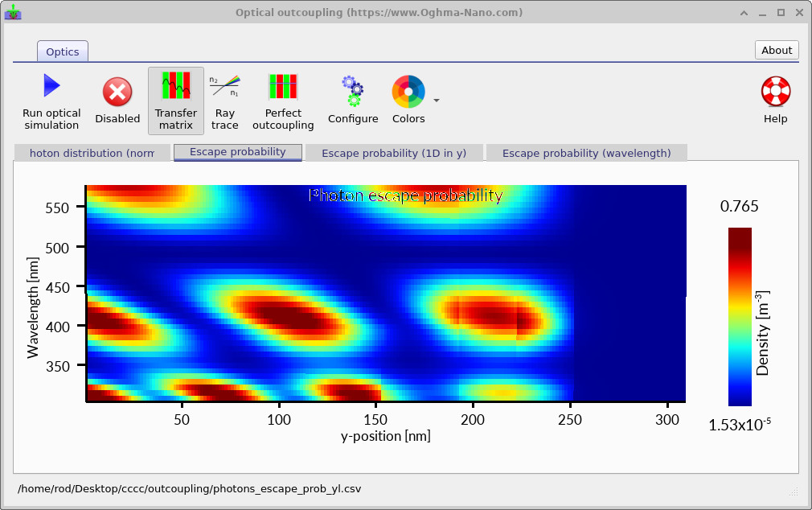This screenshot has height=510, width=812.
Task: Click the About button
Action: tap(777, 50)
